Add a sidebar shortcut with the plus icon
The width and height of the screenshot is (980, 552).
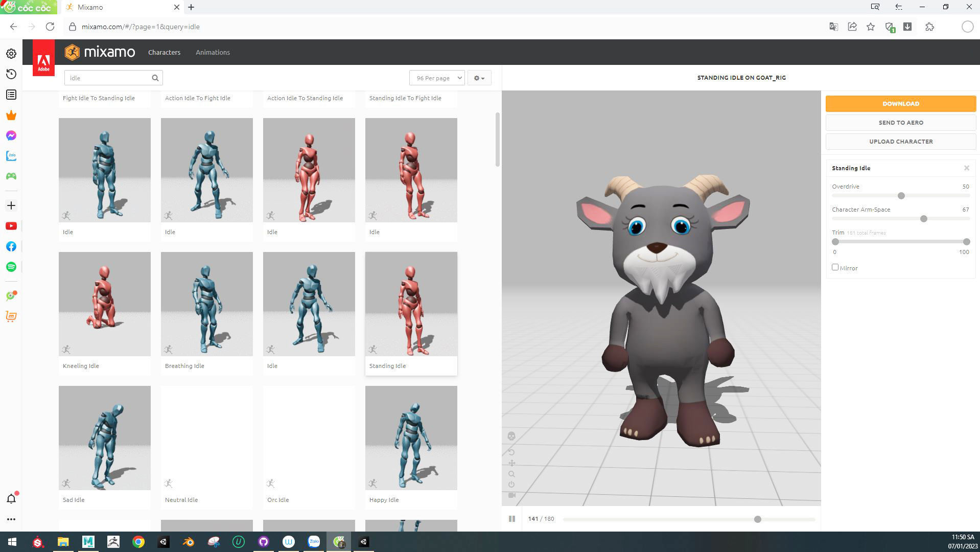point(11,205)
